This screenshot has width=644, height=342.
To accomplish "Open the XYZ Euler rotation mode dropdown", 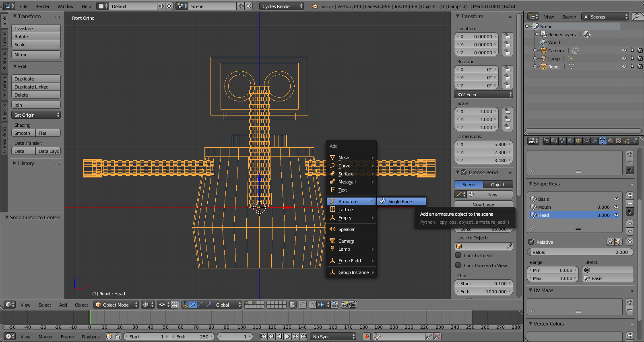I will point(484,94).
